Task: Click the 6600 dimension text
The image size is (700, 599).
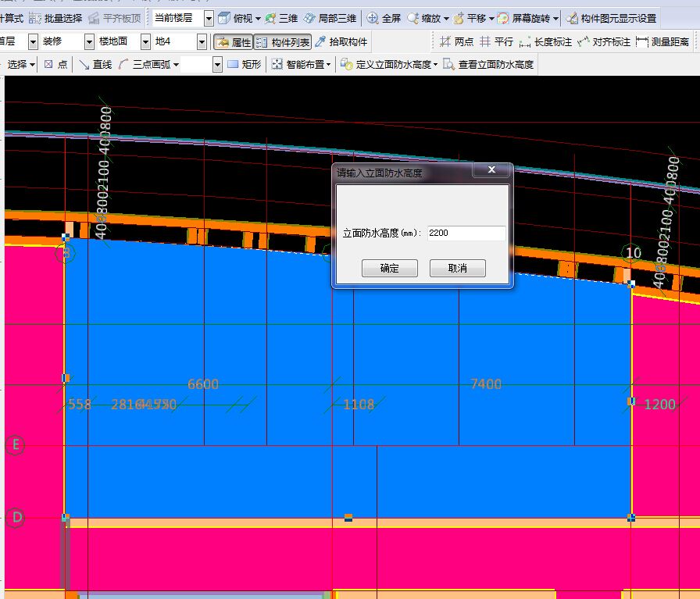Action: click(203, 384)
